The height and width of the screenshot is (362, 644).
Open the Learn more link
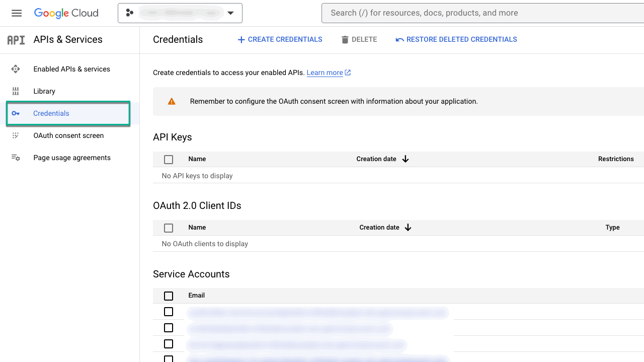(x=325, y=73)
